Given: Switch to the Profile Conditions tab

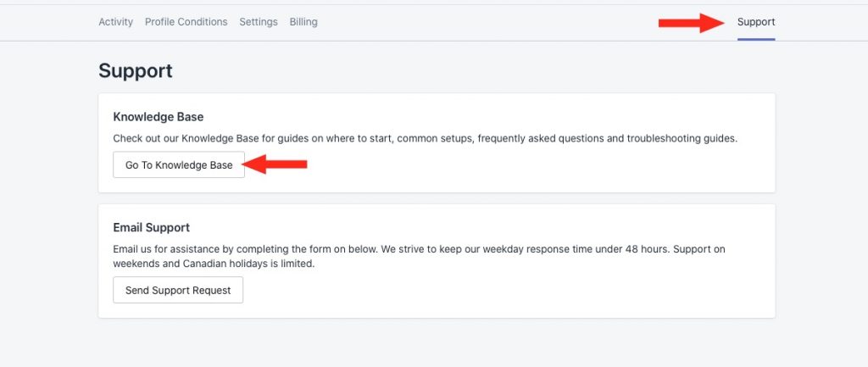Looking at the screenshot, I should pos(186,22).
